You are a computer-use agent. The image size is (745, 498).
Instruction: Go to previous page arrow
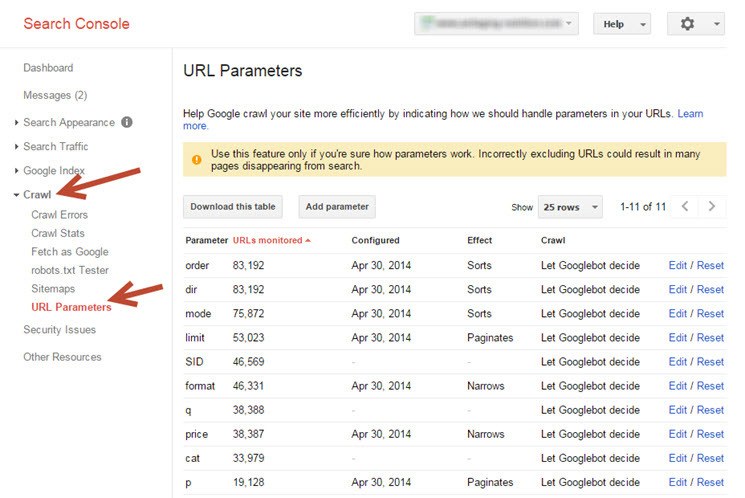pyautogui.click(x=685, y=206)
